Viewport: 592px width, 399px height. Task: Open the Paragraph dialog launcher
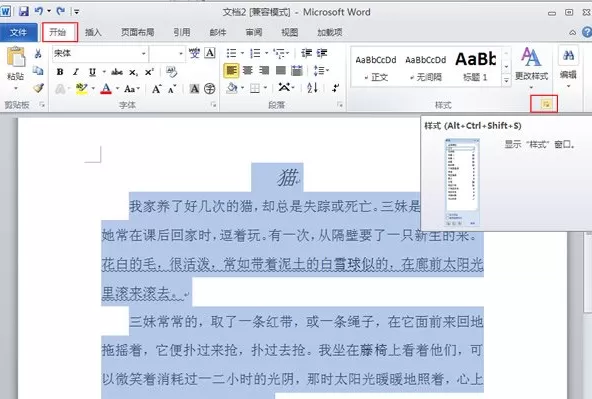click(340, 105)
